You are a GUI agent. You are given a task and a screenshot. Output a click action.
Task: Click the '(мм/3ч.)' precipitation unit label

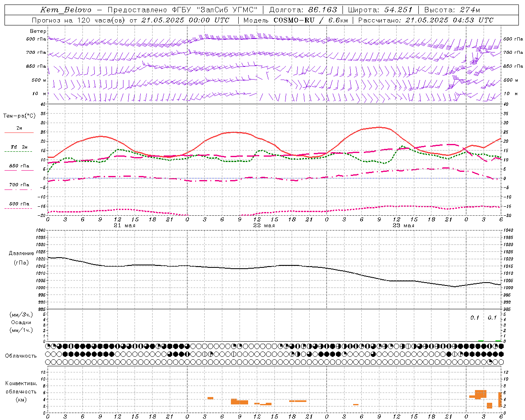pyautogui.click(x=21, y=315)
